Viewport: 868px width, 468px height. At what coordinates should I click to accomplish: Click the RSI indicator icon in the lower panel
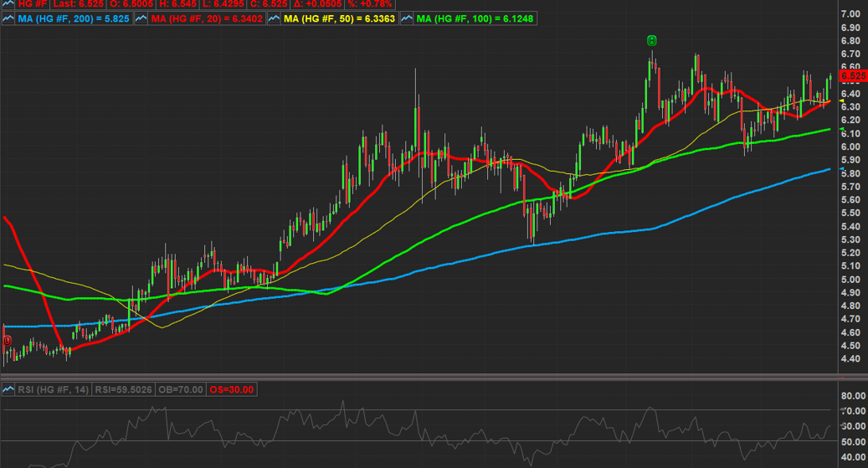[x=8, y=390]
